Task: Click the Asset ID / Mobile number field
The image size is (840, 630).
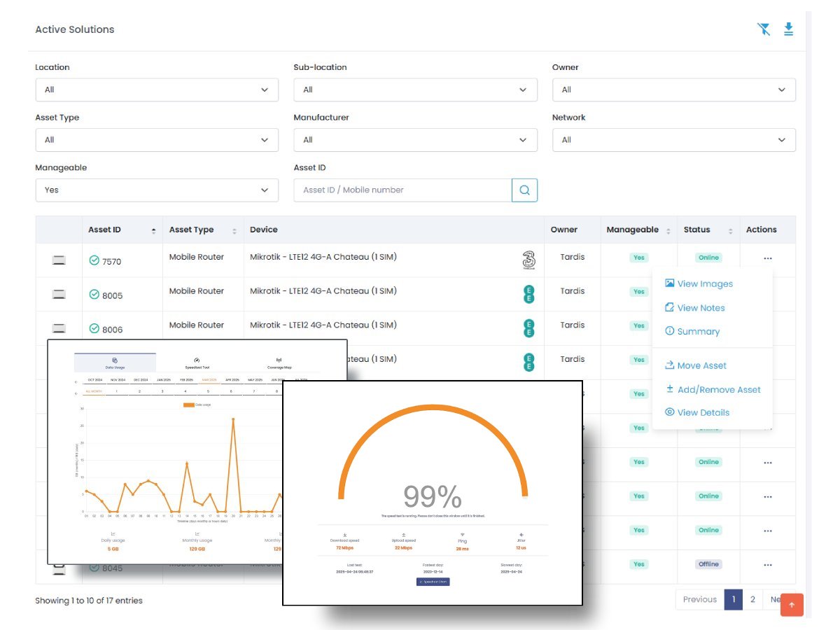Action: click(x=402, y=190)
